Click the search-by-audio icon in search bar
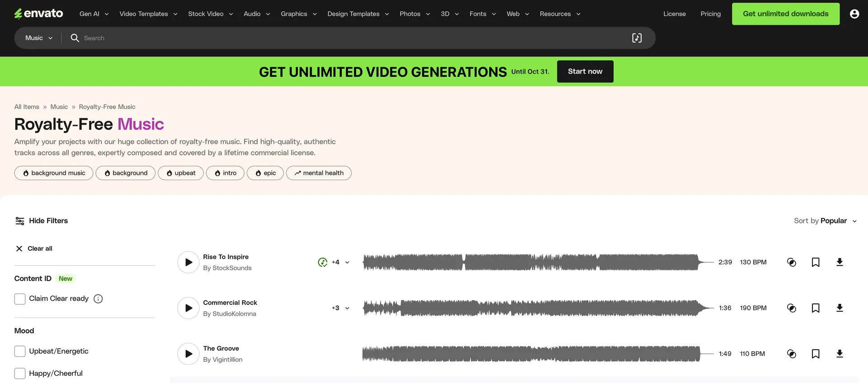The width and height of the screenshot is (868, 383). point(637,38)
